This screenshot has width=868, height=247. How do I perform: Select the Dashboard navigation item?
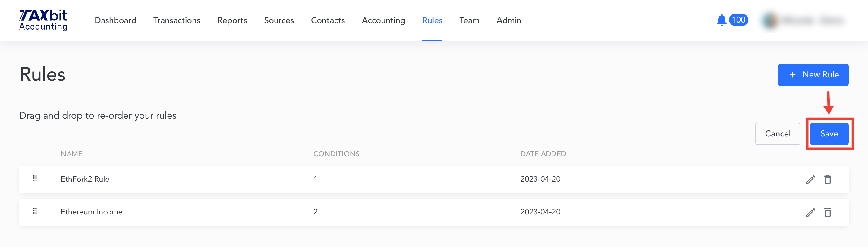coord(115,20)
